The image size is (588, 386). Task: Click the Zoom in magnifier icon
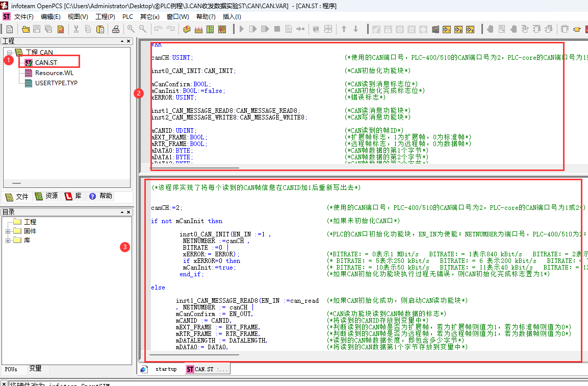tap(131, 29)
